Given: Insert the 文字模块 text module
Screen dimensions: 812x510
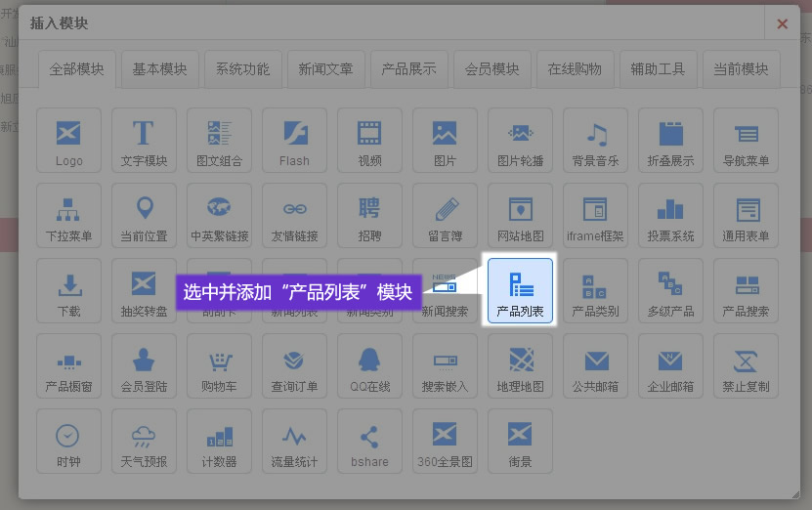Looking at the screenshot, I should coord(144,140).
